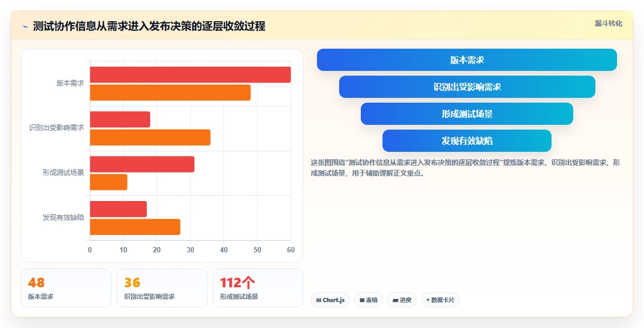The height and width of the screenshot is (328, 644).
Task: Click the icon inside the 进度 tag
Action: (x=395, y=300)
